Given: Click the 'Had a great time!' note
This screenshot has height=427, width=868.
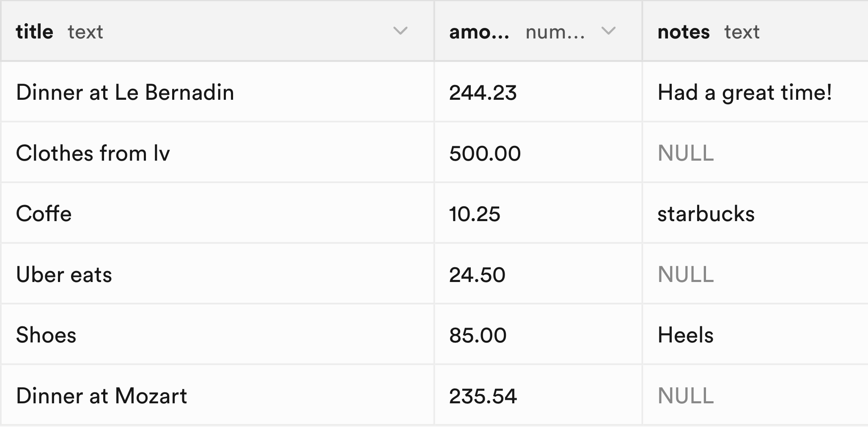Looking at the screenshot, I should point(745,92).
